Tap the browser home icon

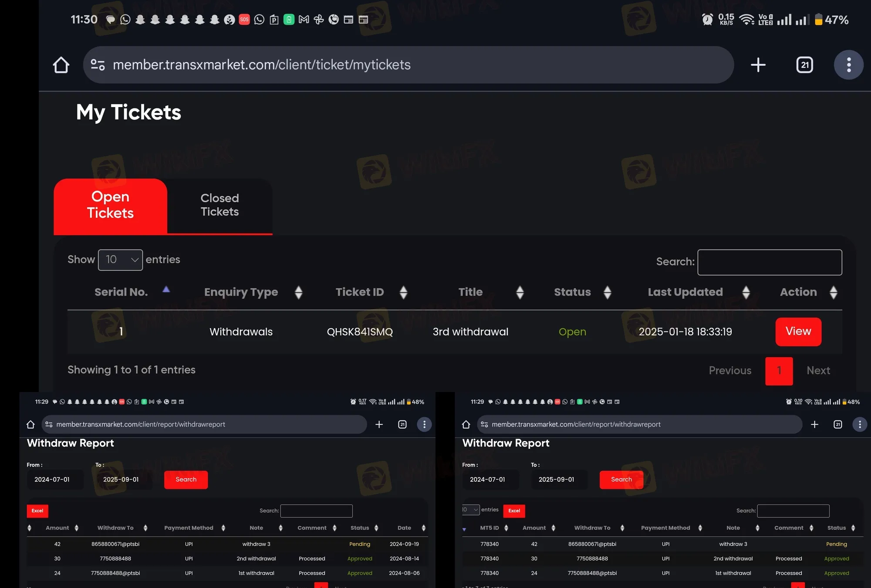61,65
